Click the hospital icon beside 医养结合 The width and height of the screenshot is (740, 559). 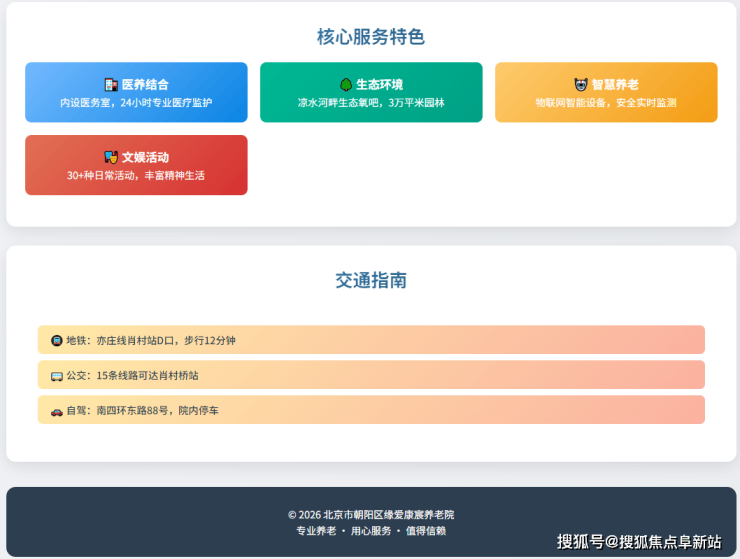(x=111, y=85)
